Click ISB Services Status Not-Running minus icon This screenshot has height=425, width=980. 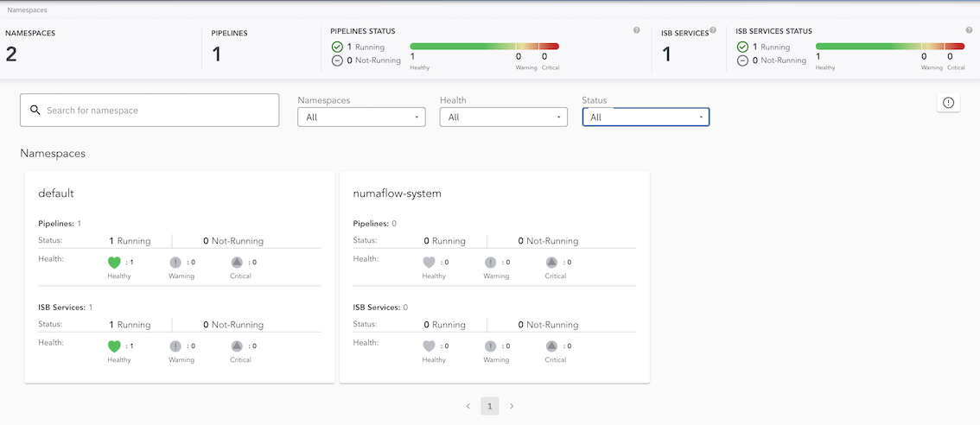pos(742,60)
